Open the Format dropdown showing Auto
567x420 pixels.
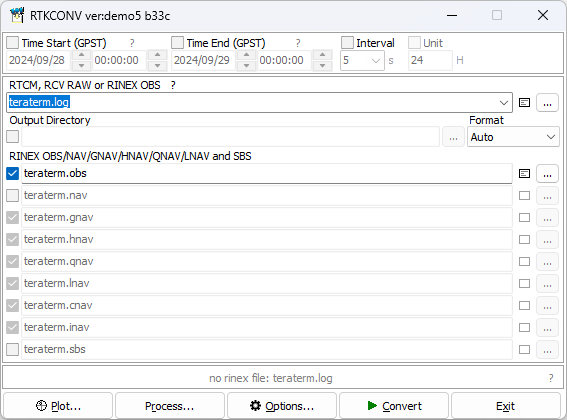pos(513,137)
